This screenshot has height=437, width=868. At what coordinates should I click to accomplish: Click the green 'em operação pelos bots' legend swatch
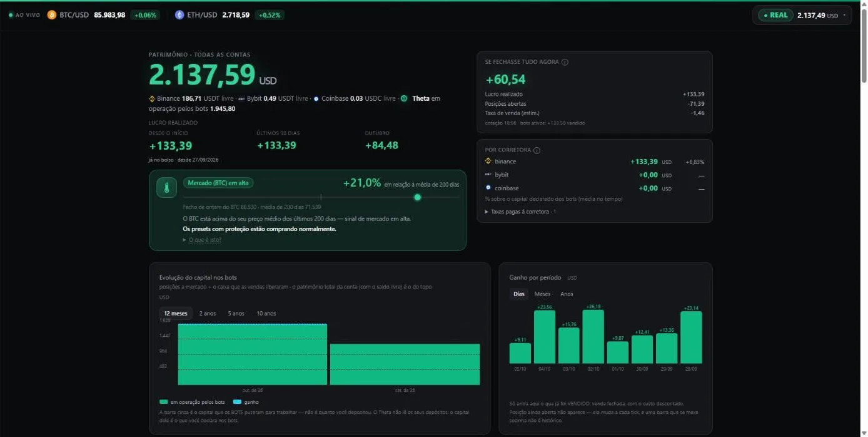pos(164,402)
